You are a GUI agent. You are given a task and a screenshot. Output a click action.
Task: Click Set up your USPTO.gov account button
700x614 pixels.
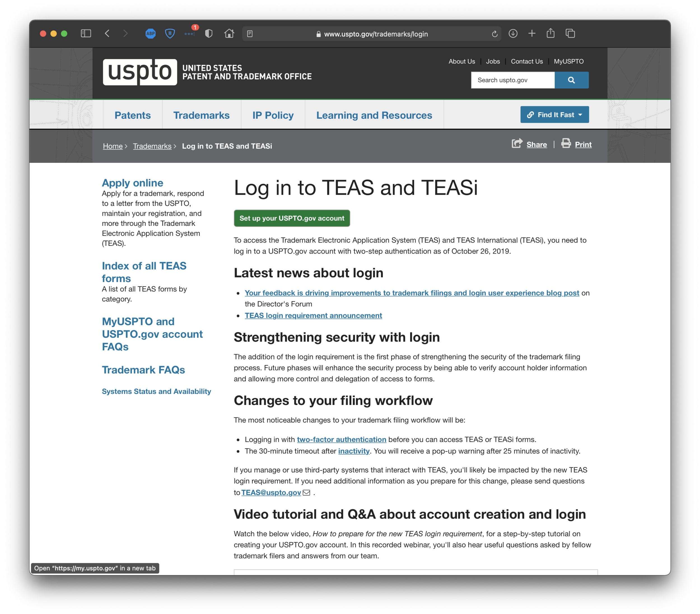292,218
